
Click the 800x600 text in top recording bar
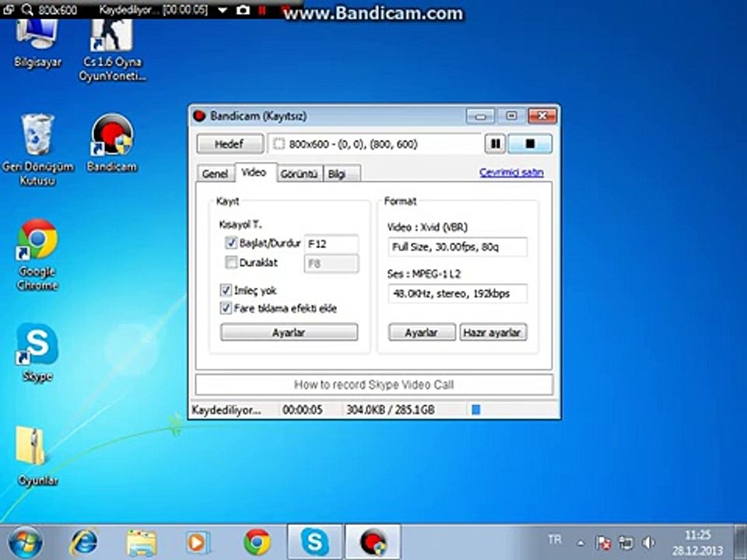[57, 9]
